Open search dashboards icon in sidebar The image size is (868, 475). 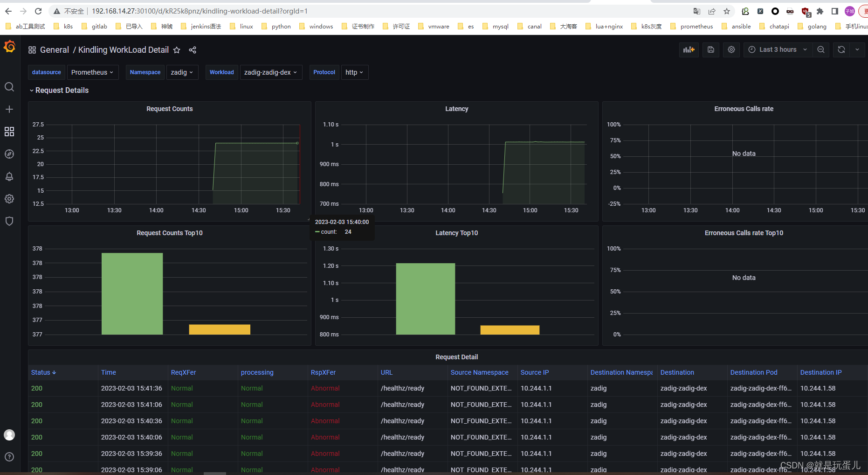9,87
